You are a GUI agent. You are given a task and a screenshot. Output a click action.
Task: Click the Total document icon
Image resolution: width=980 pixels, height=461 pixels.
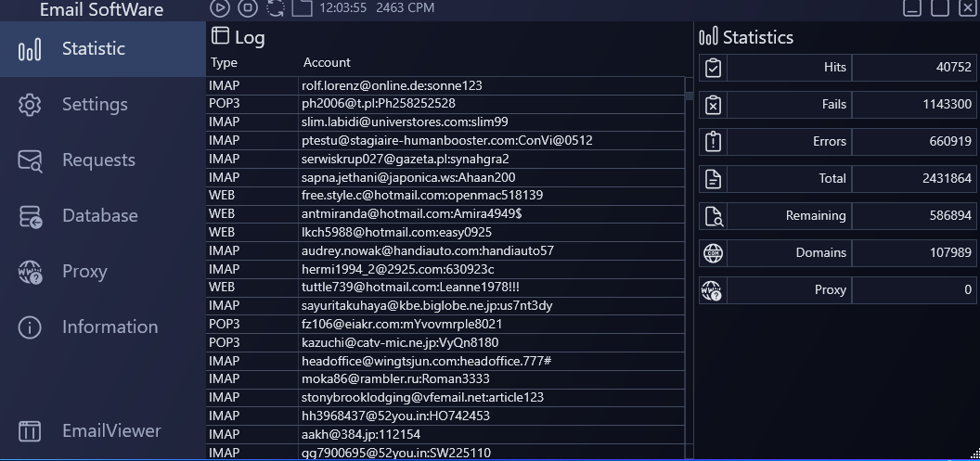(713, 179)
